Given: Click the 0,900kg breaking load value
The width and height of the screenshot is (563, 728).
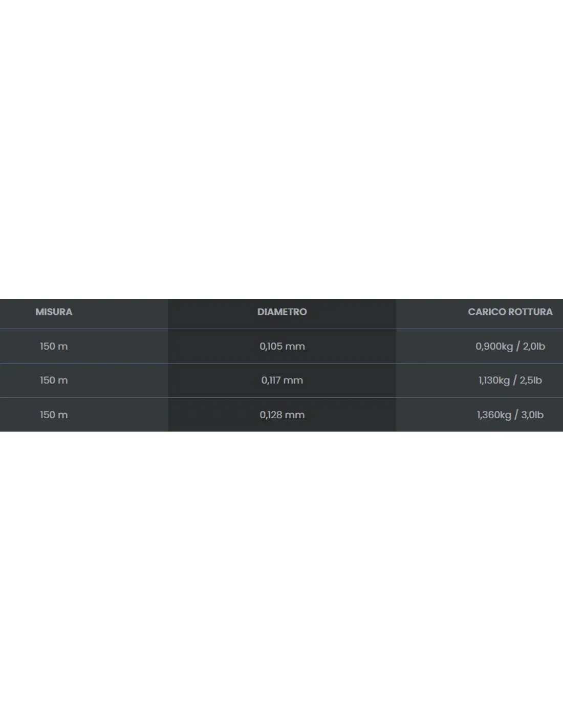Looking at the screenshot, I should 494,346.
